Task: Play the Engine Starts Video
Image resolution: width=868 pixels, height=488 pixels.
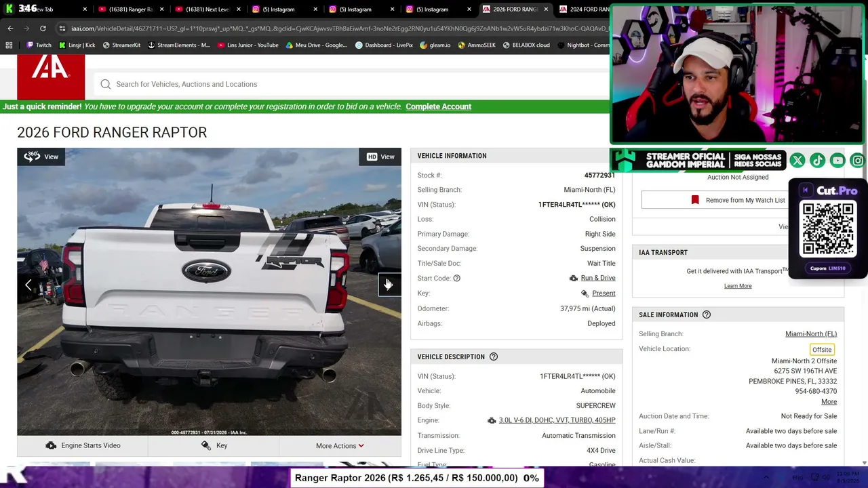Action: (83, 445)
